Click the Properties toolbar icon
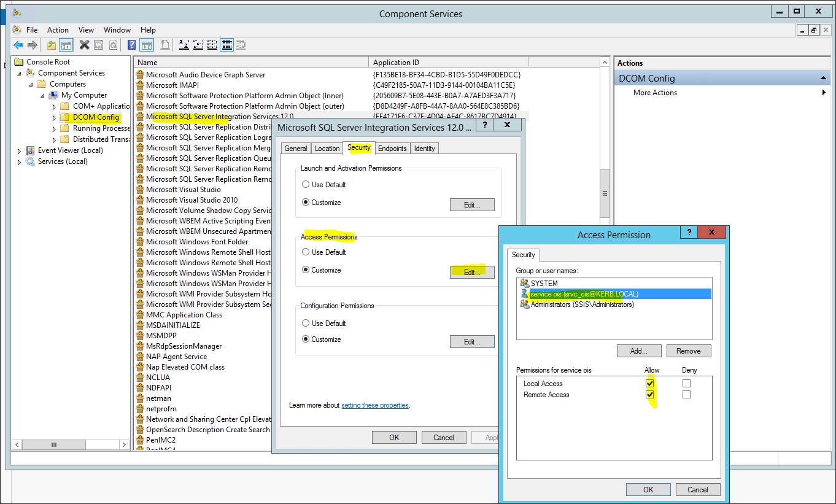 tap(99, 45)
